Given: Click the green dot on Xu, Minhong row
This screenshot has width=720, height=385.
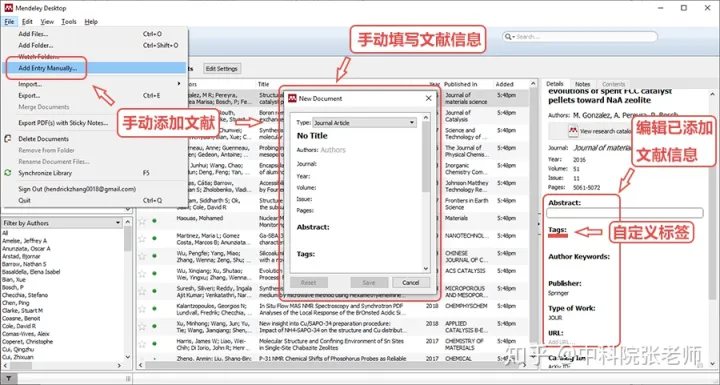Looking at the screenshot, I should pyautogui.click(x=154, y=326).
